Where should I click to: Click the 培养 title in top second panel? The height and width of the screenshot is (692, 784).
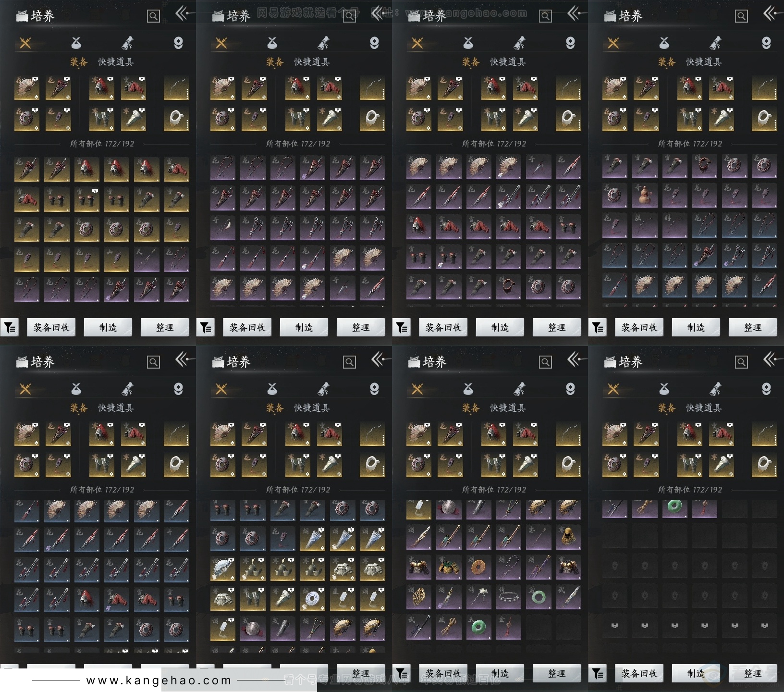coord(239,16)
